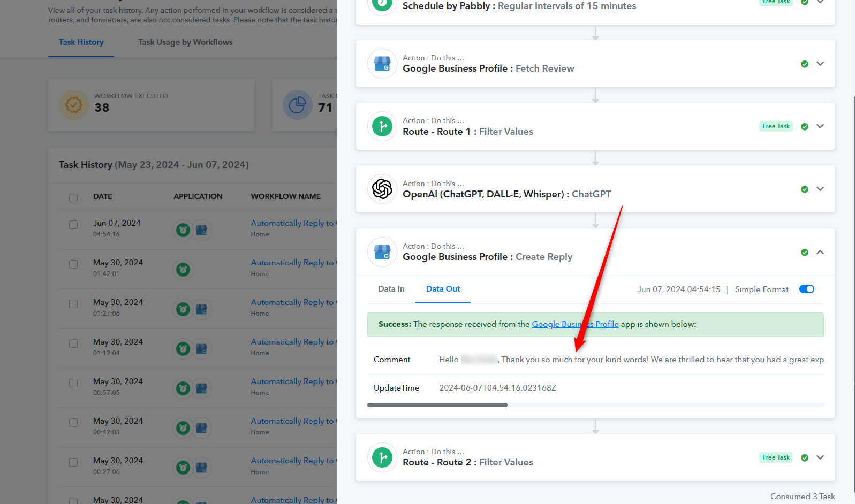
Task: Click Google Business icon in May 30 00:27:06 row
Action: pyautogui.click(x=201, y=468)
